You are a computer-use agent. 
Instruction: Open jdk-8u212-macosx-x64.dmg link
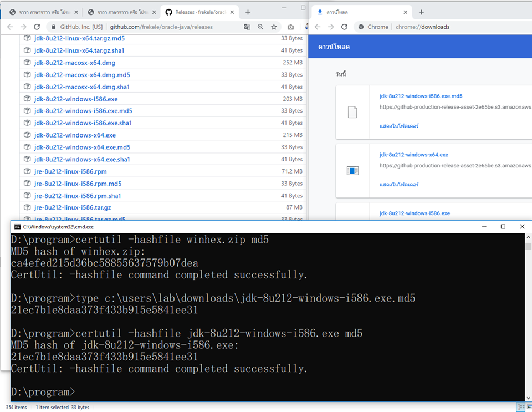(x=74, y=63)
